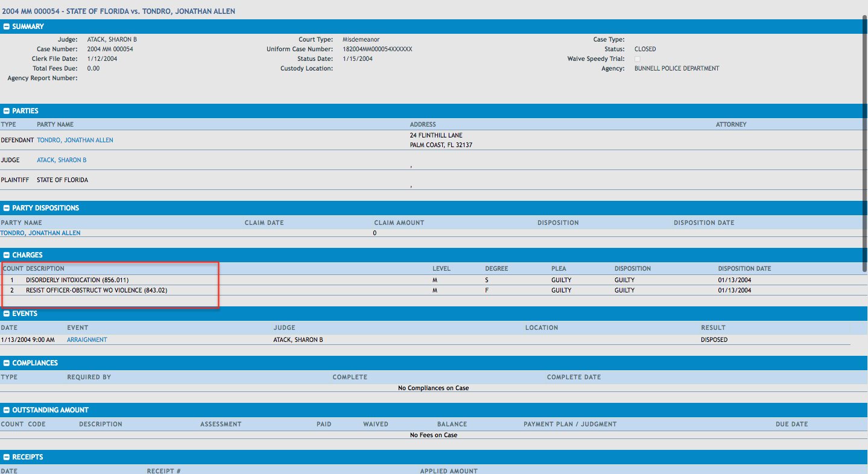
Task: Click the Uniform Case Number value 182004MM000054XXXXXX
Action: click(x=378, y=49)
